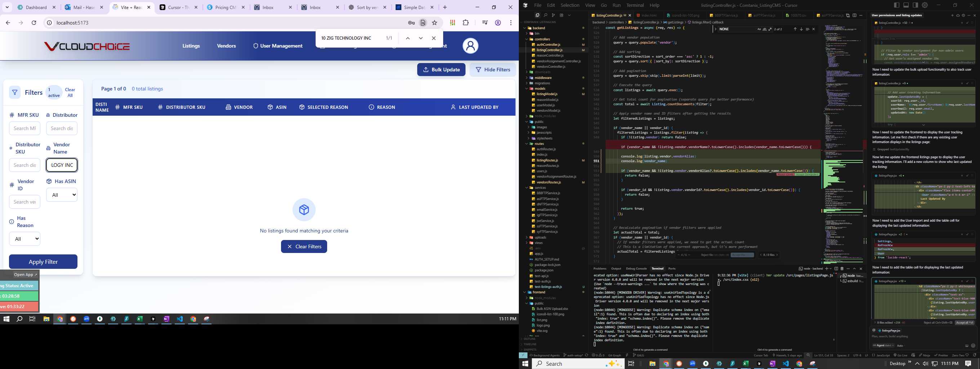Image resolution: width=980 pixels, height=369 pixels.
Task: Click Apply Filter button
Action: tap(43, 262)
